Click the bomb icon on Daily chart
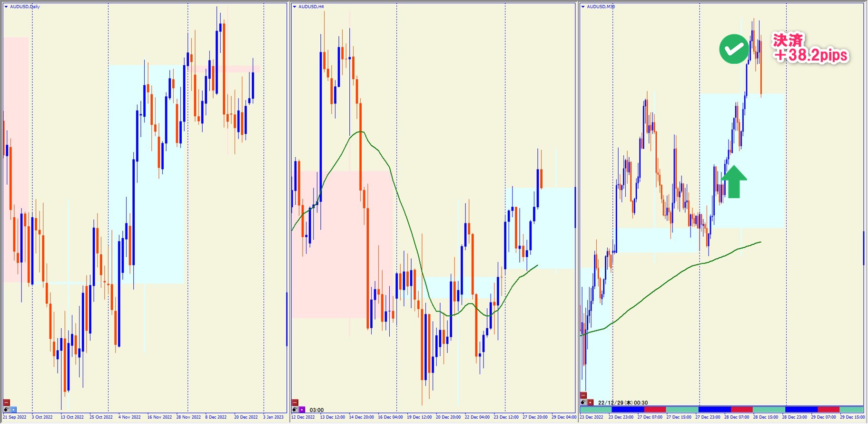 [7, 409]
